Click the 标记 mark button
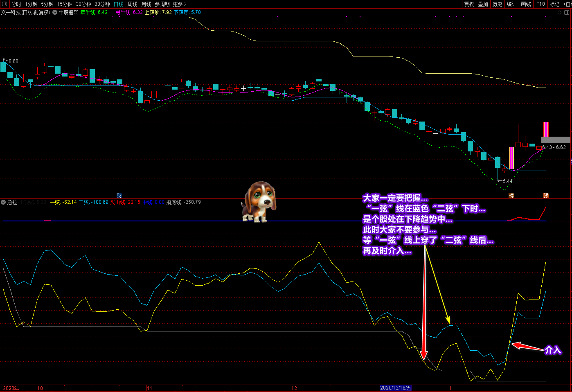The image size is (572, 392). [x=554, y=4]
